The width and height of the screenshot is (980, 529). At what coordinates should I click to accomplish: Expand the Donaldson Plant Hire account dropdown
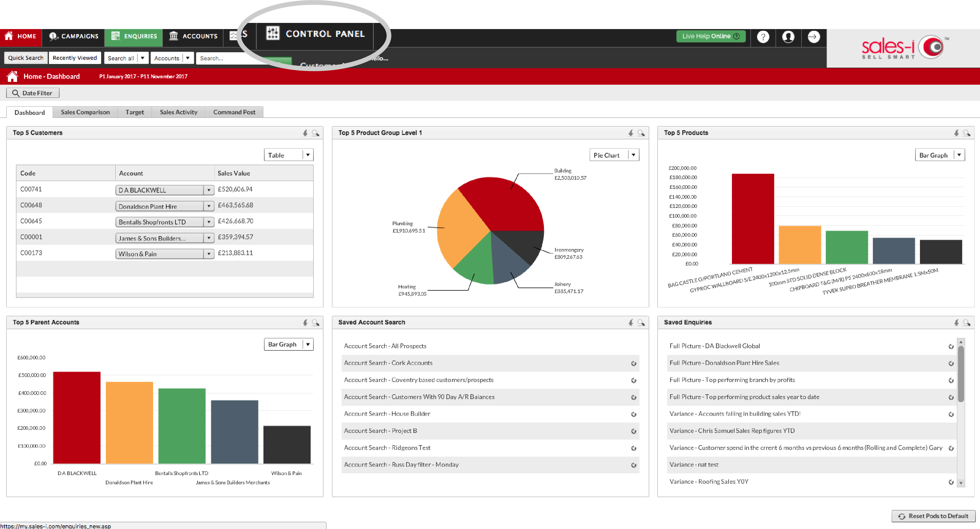209,206
